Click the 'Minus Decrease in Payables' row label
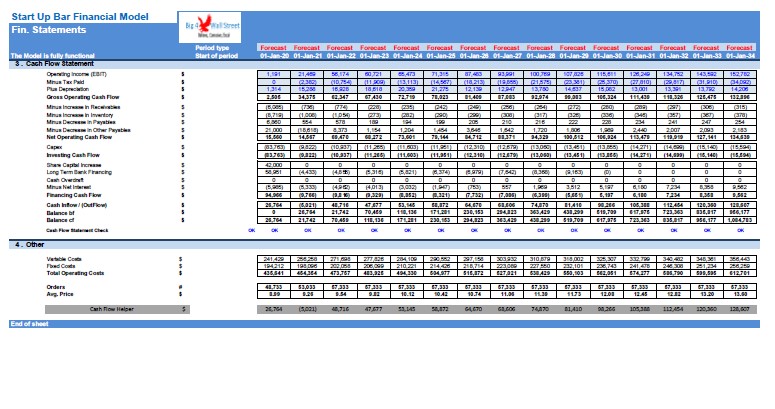The image size is (775, 409). click(81, 122)
